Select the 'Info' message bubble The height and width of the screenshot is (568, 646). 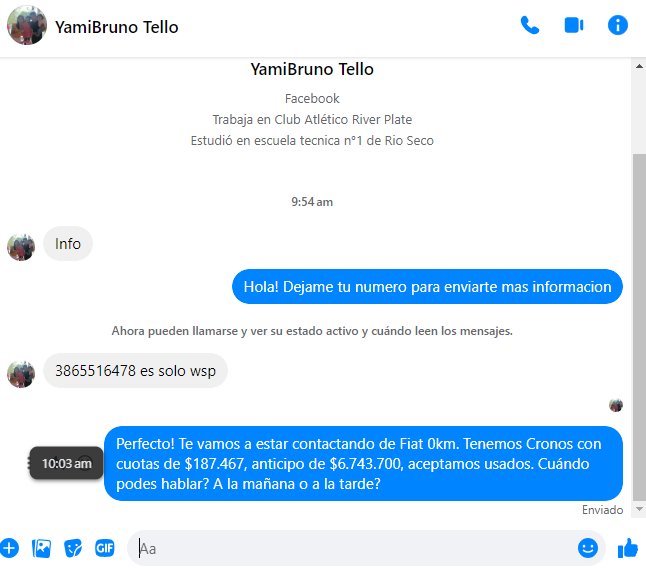coord(68,244)
